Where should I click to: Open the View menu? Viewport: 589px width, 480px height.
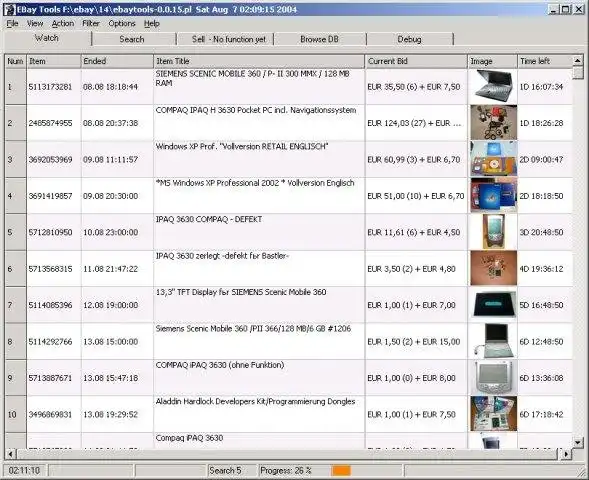35,24
